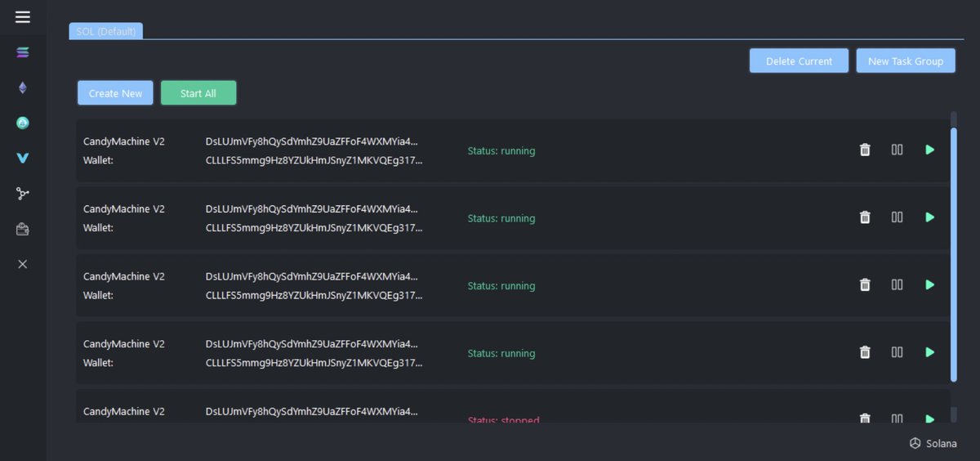The width and height of the screenshot is (980, 461).
Task: Click the "Wallet:" label in the fourth task row
Action: (98, 363)
